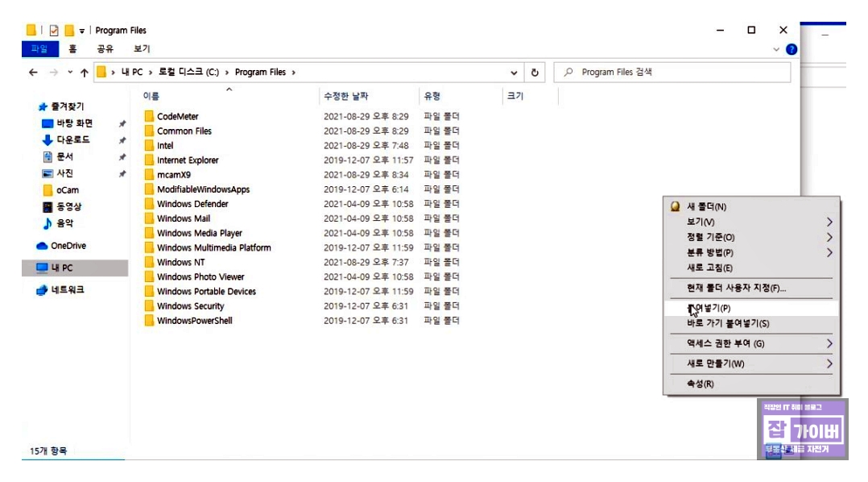Switch to the 홈 ribbon tab
Image resolution: width=868 pixels, height=482 pixels.
click(x=72, y=48)
